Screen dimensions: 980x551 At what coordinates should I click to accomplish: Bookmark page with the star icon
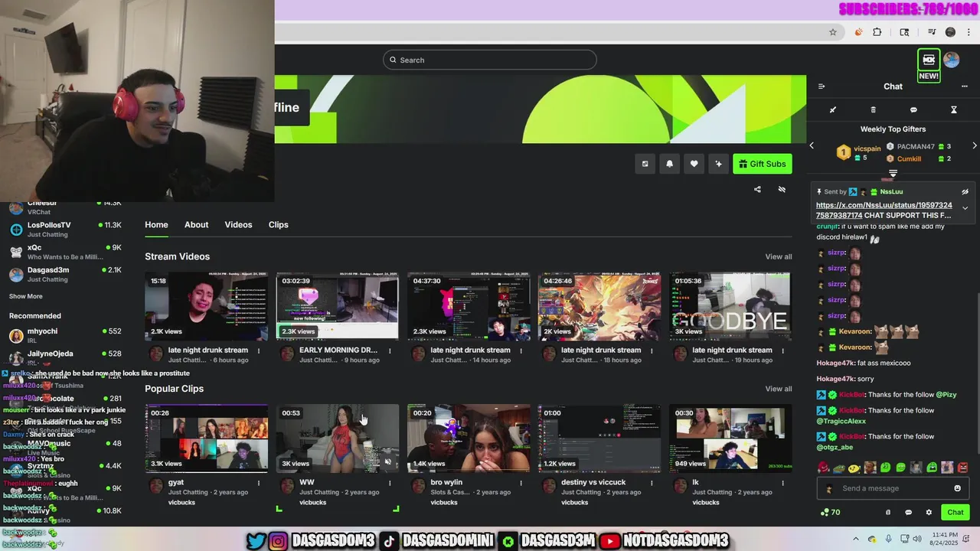(x=833, y=32)
